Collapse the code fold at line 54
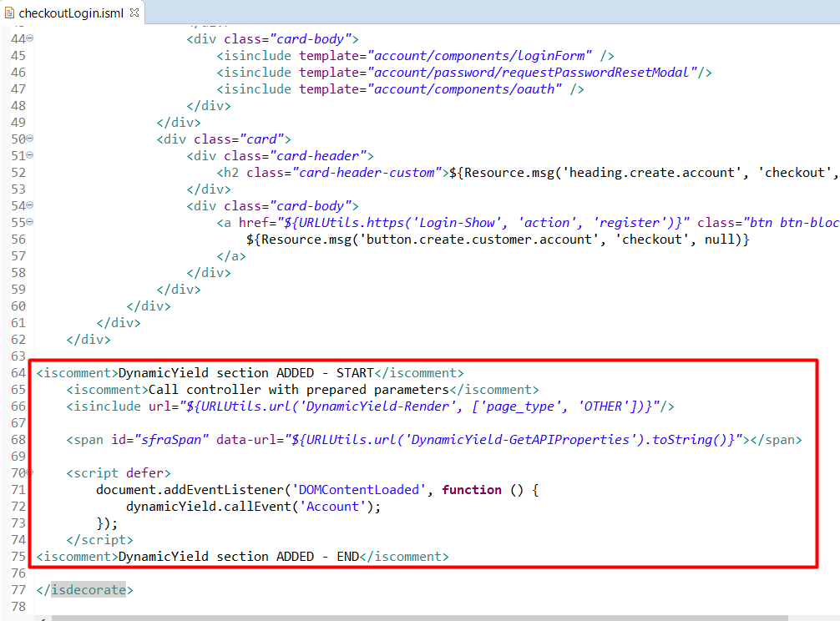The image size is (840, 621). [x=30, y=205]
